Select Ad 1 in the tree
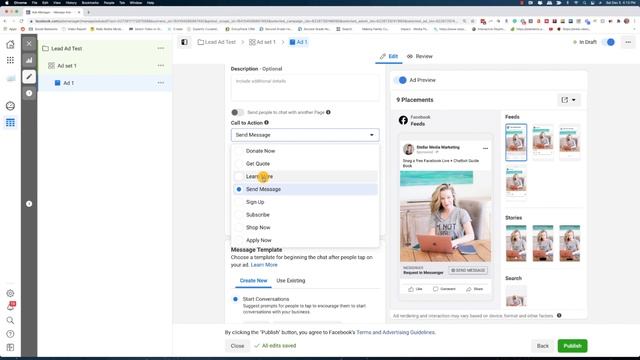This screenshot has height=360, width=640. (64, 83)
